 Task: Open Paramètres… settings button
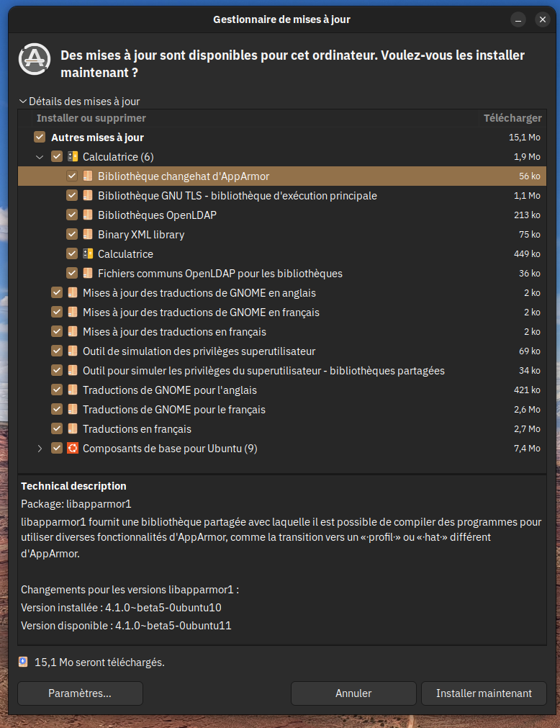[80, 693]
